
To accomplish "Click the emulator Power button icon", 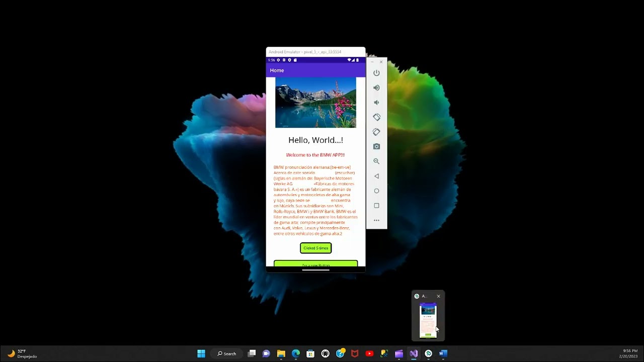I will [x=376, y=73].
